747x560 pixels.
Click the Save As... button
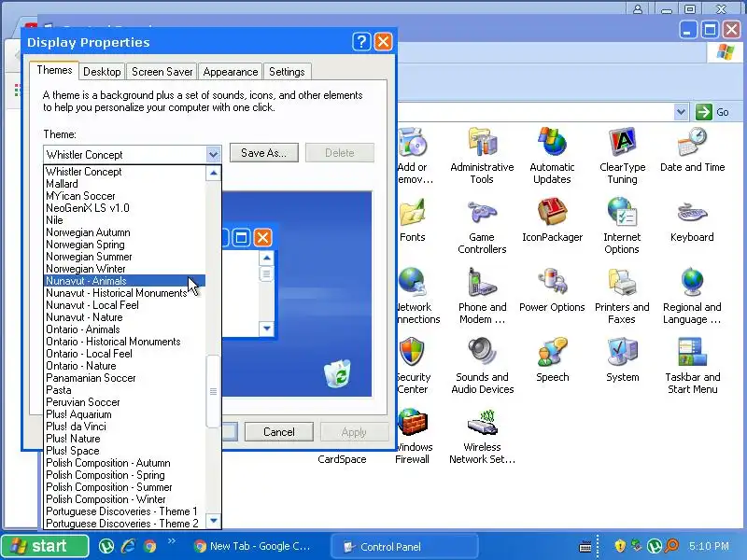pos(264,153)
